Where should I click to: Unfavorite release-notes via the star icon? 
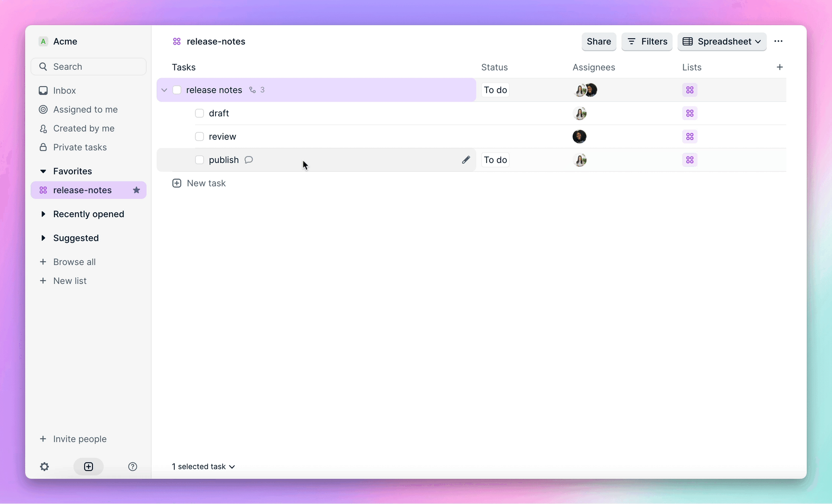pos(136,190)
